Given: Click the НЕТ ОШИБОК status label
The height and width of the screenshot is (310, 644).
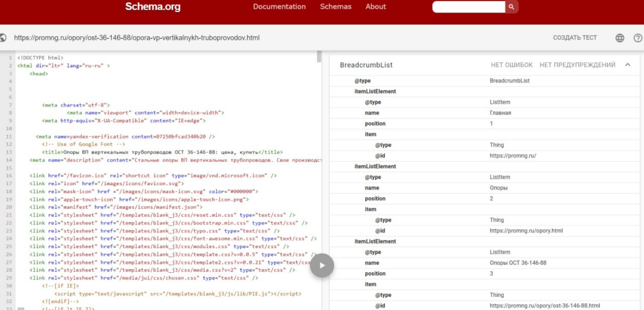Looking at the screenshot, I should tap(511, 65).
